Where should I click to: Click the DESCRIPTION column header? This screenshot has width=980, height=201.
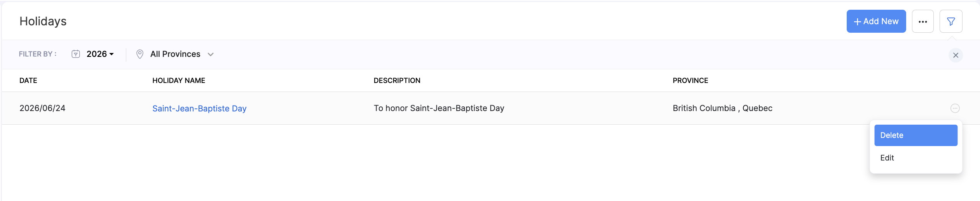[397, 81]
